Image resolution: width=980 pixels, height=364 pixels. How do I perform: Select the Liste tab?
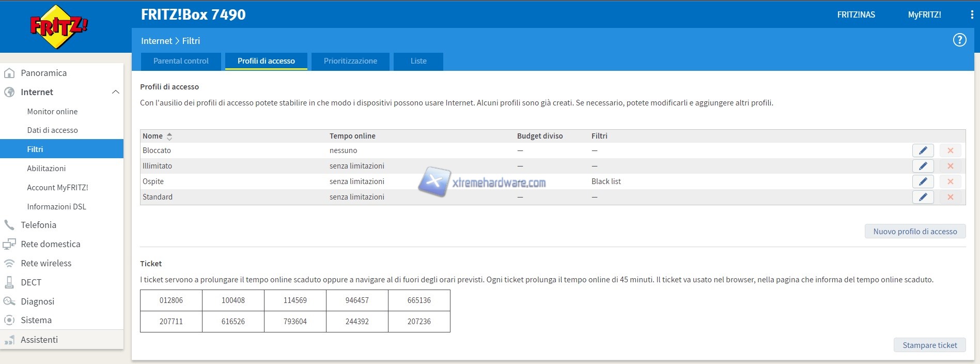pyautogui.click(x=418, y=61)
